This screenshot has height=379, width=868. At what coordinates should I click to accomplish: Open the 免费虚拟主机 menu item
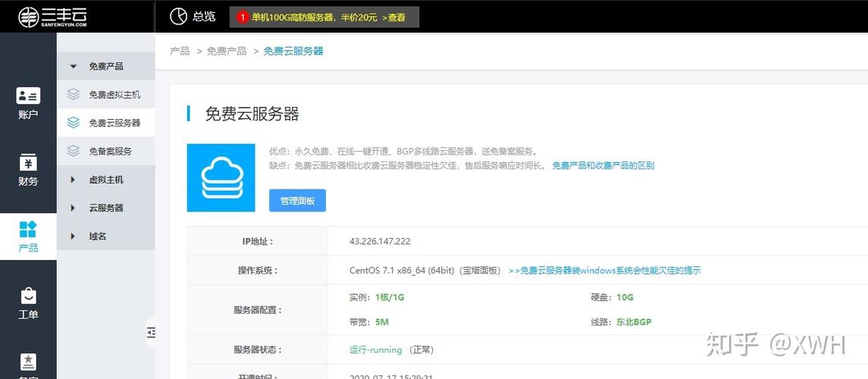click(x=105, y=95)
